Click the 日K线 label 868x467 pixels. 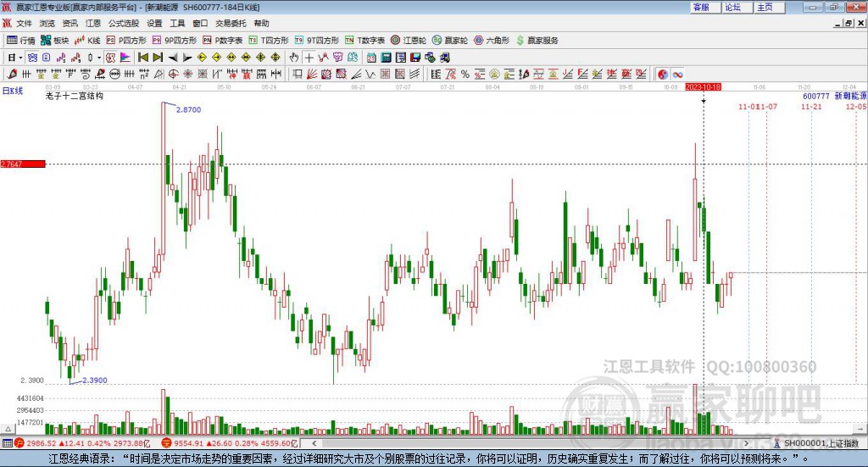13,91
